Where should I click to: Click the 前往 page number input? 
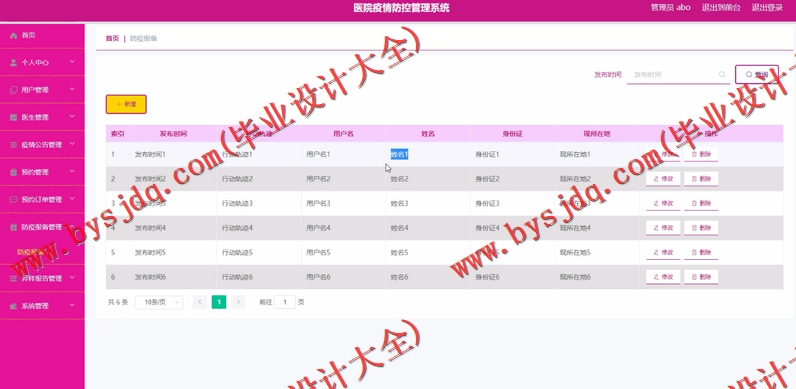pyautogui.click(x=285, y=302)
